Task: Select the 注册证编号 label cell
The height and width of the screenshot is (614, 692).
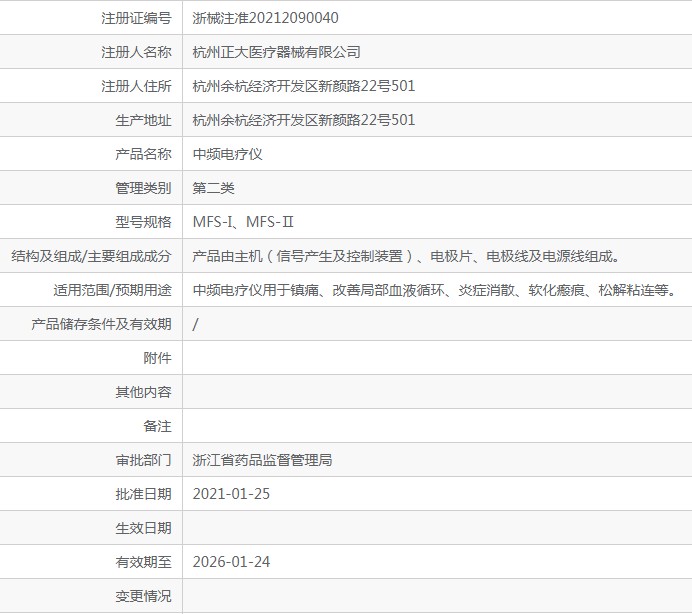Action: [x=136, y=18]
